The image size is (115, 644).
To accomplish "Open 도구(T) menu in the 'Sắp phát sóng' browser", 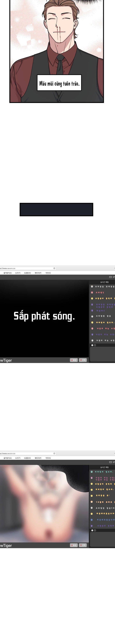I will [18, 273].
